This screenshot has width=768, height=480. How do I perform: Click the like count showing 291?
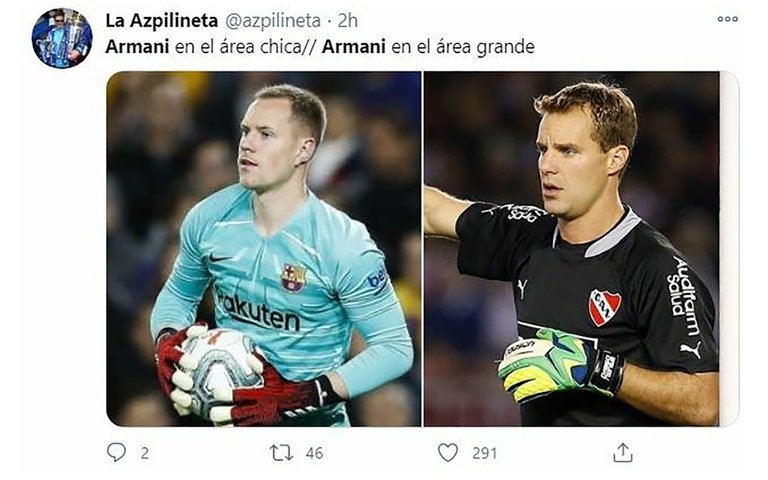coord(484,453)
